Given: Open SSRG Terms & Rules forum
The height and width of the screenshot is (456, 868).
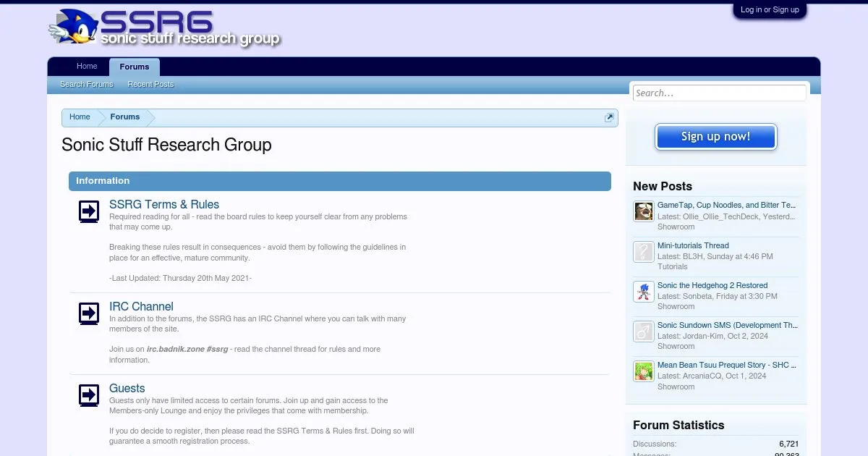Looking at the screenshot, I should pyautogui.click(x=164, y=205).
